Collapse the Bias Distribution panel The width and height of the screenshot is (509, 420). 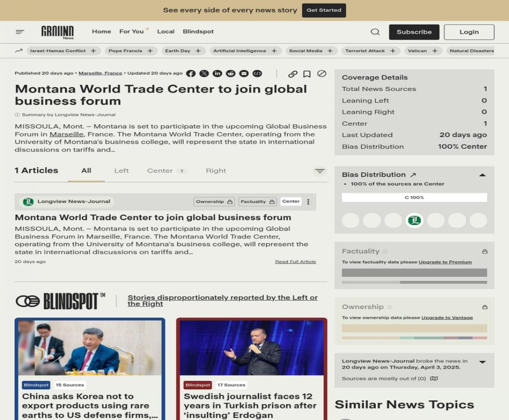point(482,175)
